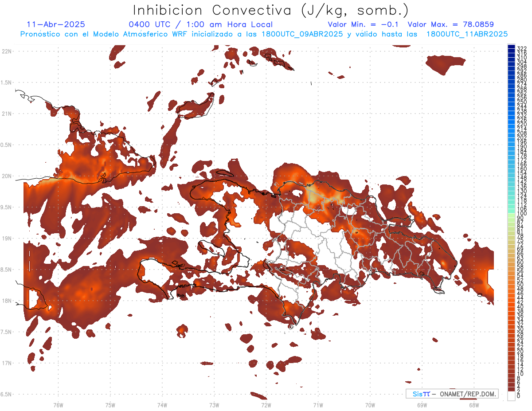The width and height of the screenshot is (532, 411).
Task: Click the '72W' longitude label
Action: [266, 405]
